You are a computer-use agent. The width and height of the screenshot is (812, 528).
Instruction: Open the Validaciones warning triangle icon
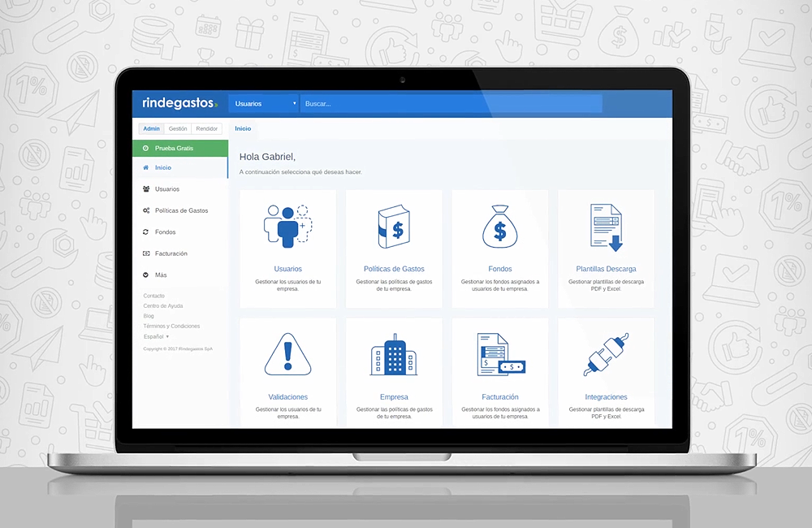click(287, 354)
